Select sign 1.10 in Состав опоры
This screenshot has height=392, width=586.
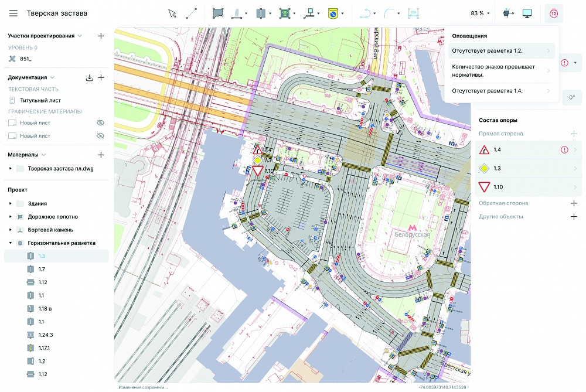(x=529, y=187)
